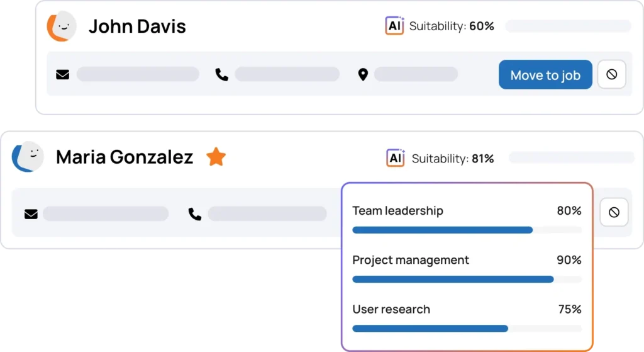Click John Davis's phone icon
Image resolution: width=644 pixels, height=352 pixels.
coord(221,75)
